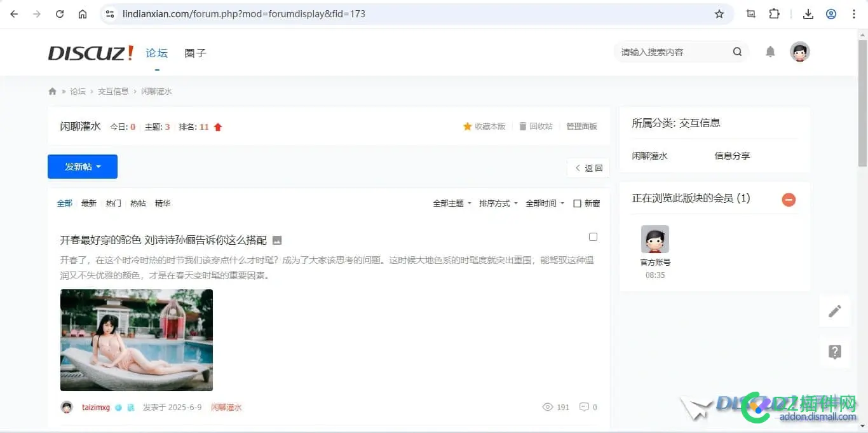This screenshot has height=433, width=868.
Task: Click the screenshot capture icon in browser toolbar
Action: click(751, 14)
